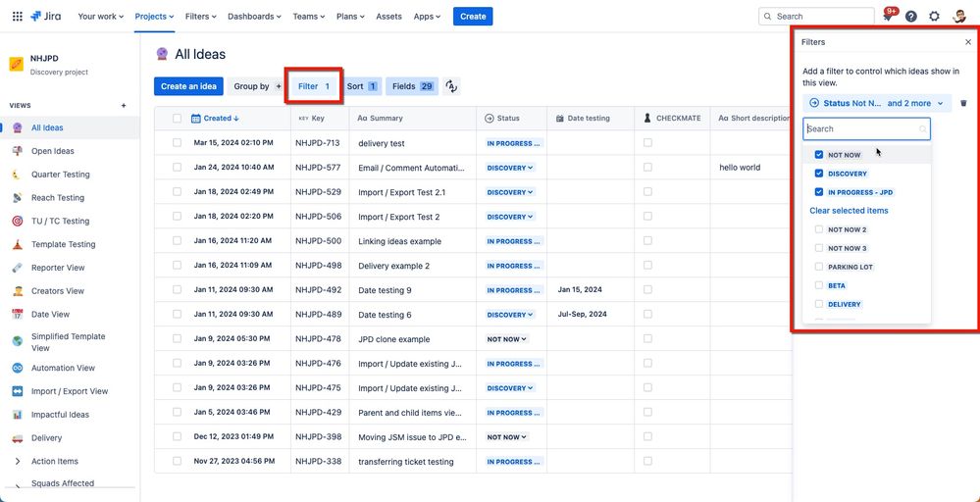
Task: Check the DELIVERY status option
Action: click(x=819, y=304)
